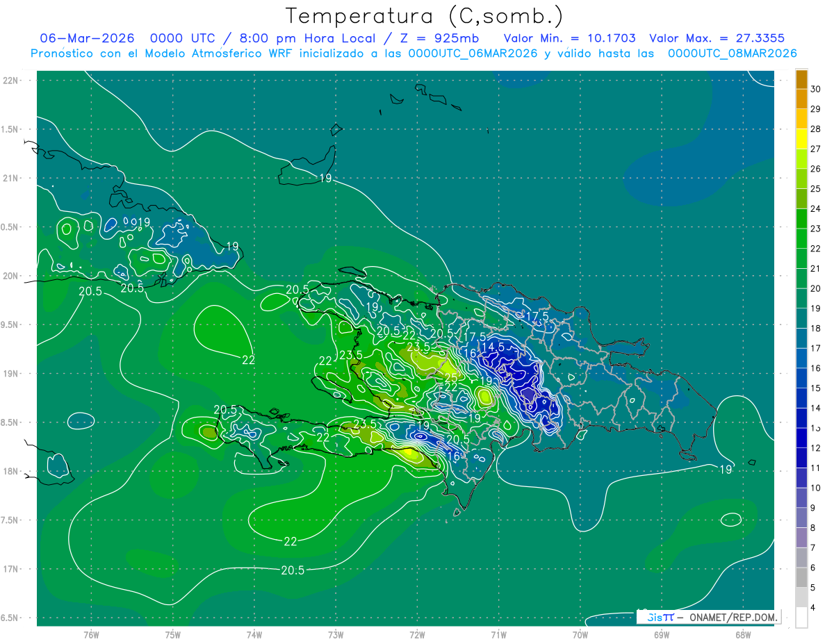
Task: Click longitude label '76W'
Action: click(91, 635)
